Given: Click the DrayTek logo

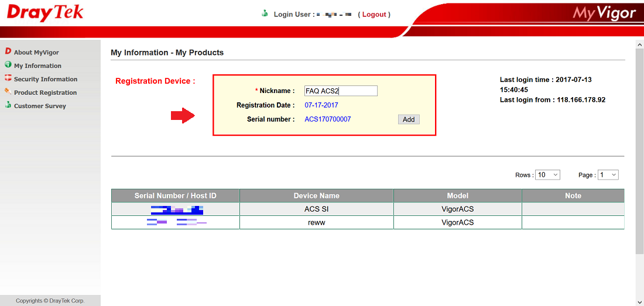Looking at the screenshot, I should (x=44, y=13).
